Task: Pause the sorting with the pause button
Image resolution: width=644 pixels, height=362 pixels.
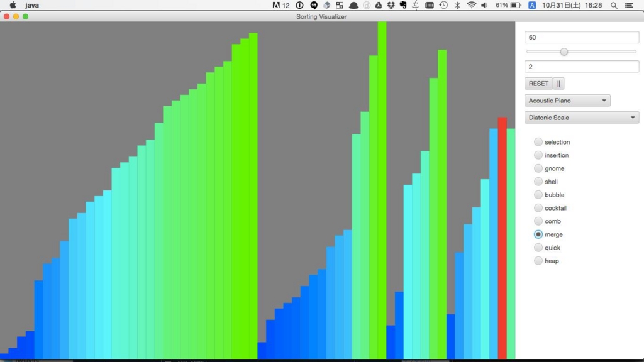Action: pyautogui.click(x=560, y=83)
